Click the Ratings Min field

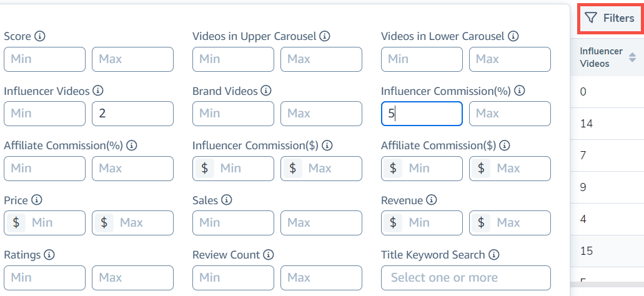44,278
